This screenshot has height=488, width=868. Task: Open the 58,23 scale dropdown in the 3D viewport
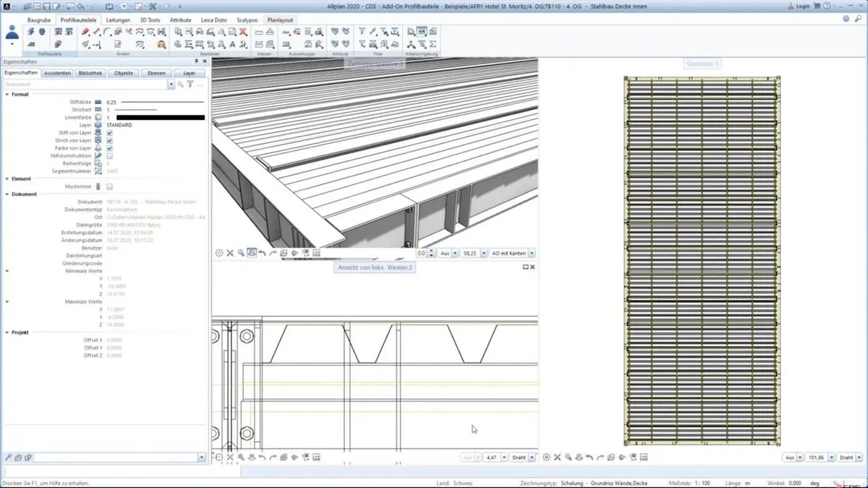point(484,254)
